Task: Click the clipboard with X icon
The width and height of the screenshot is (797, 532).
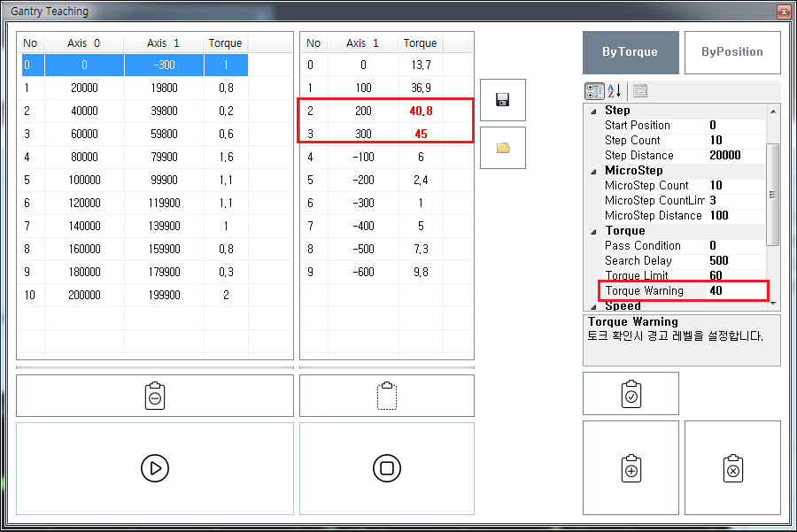Action: [732, 468]
